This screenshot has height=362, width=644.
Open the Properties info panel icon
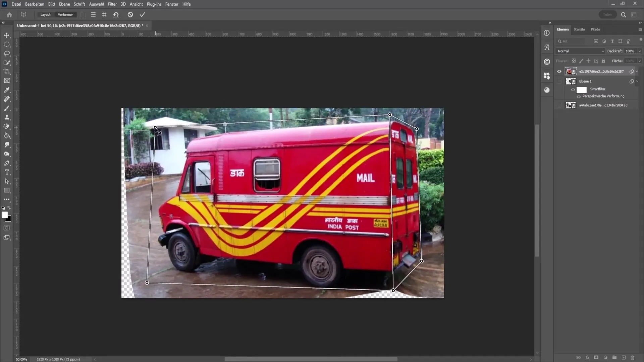click(x=547, y=33)
